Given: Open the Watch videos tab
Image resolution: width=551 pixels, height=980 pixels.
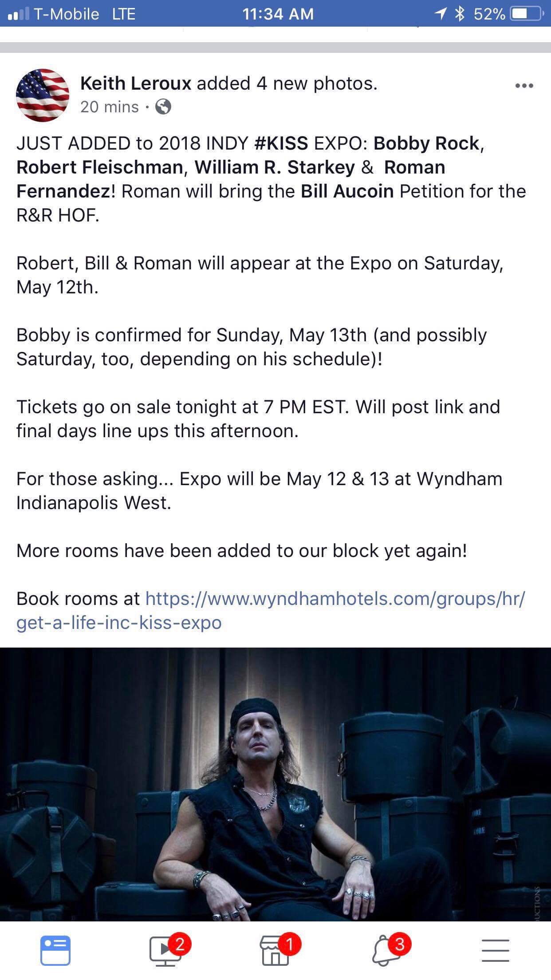Looking at the screenshot, I should 165,951.
